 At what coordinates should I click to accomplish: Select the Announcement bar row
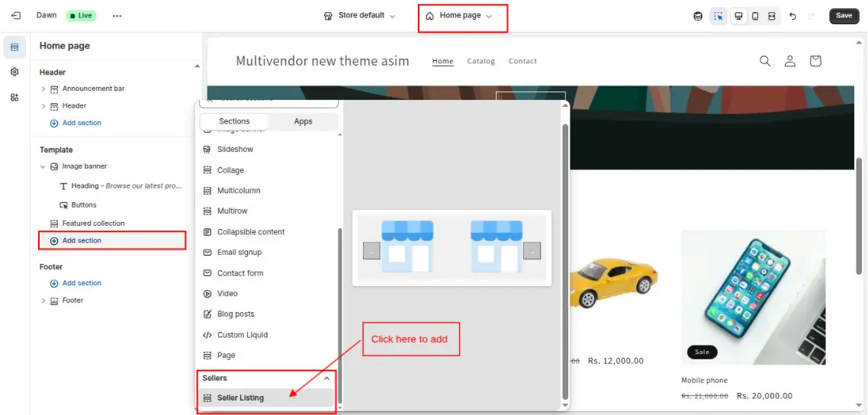tap(88, 88)
